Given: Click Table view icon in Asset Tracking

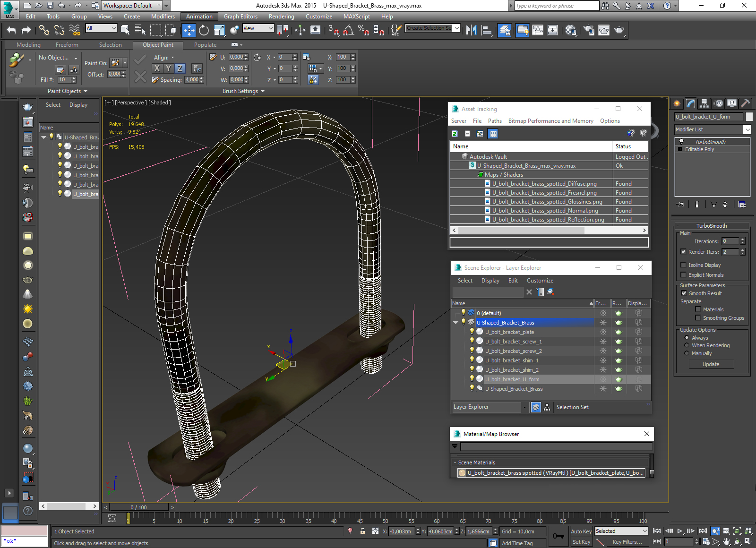Looking at the screenshot, I should 493,134.
